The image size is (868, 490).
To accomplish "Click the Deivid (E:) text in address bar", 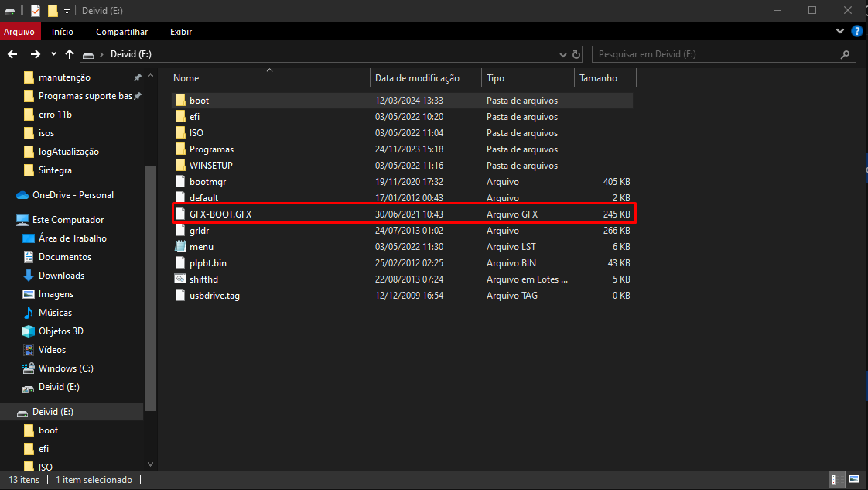I will point(132,54).
